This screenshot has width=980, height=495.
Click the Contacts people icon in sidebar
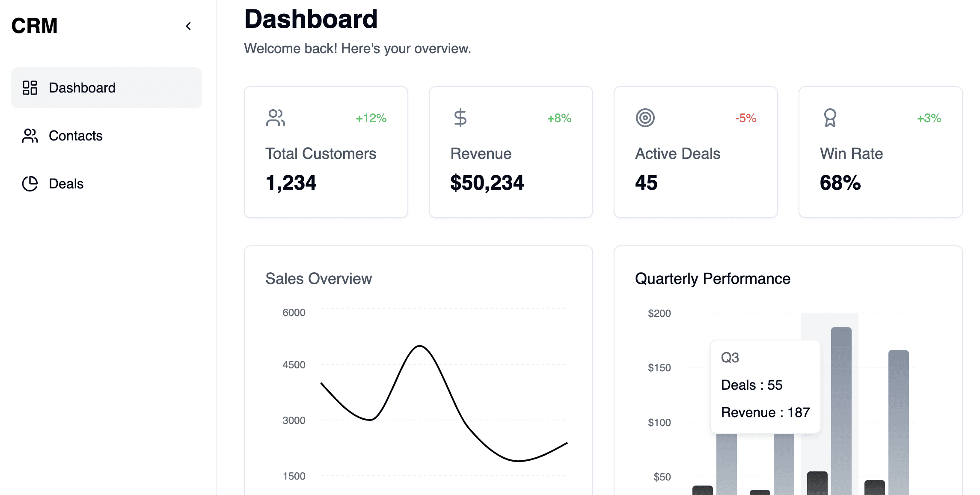[30, 136]
